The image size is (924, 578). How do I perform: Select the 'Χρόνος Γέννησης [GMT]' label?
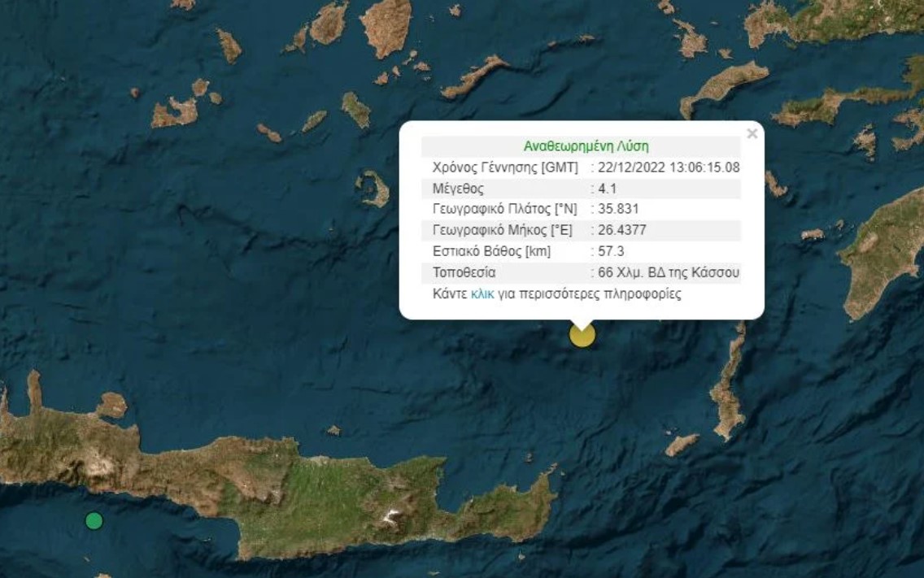pos(505,167)
